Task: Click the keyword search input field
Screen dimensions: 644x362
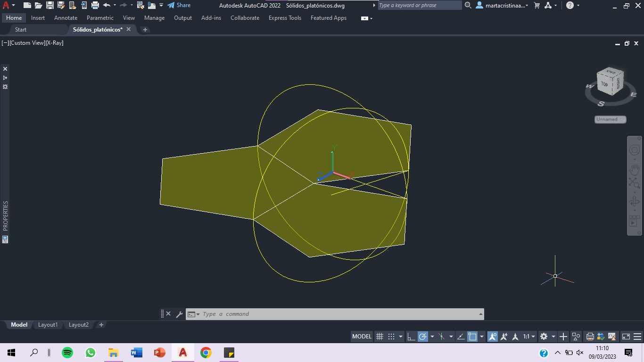Action: pos(420,5)
